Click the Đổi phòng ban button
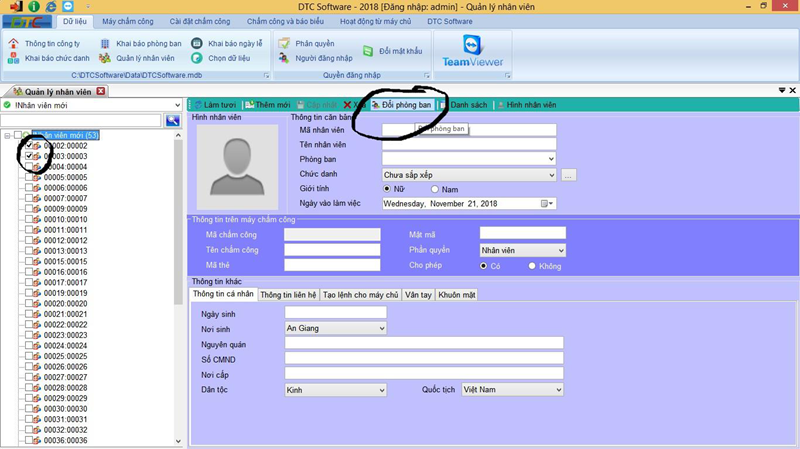 (402, 104)
